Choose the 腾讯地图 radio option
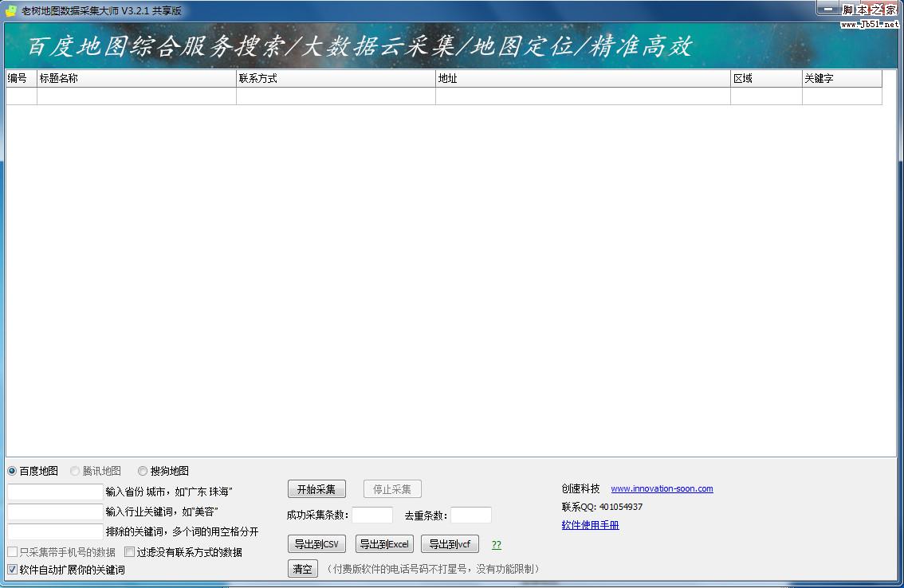904x588 pixels. click(75, 471)
